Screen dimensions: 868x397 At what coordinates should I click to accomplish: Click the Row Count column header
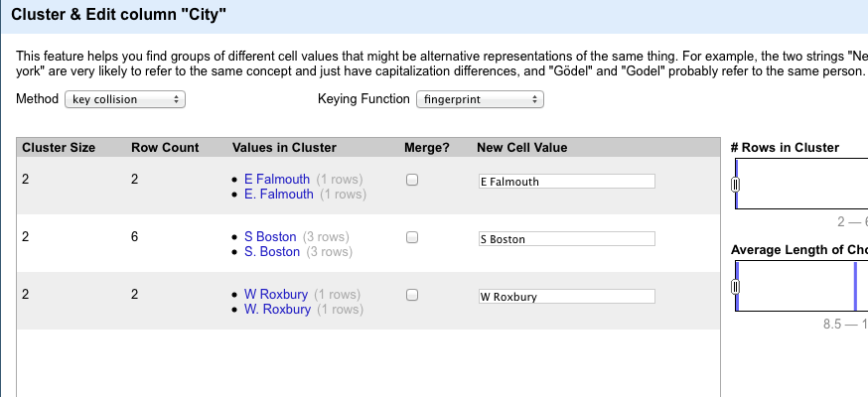[x=165, y=148]
